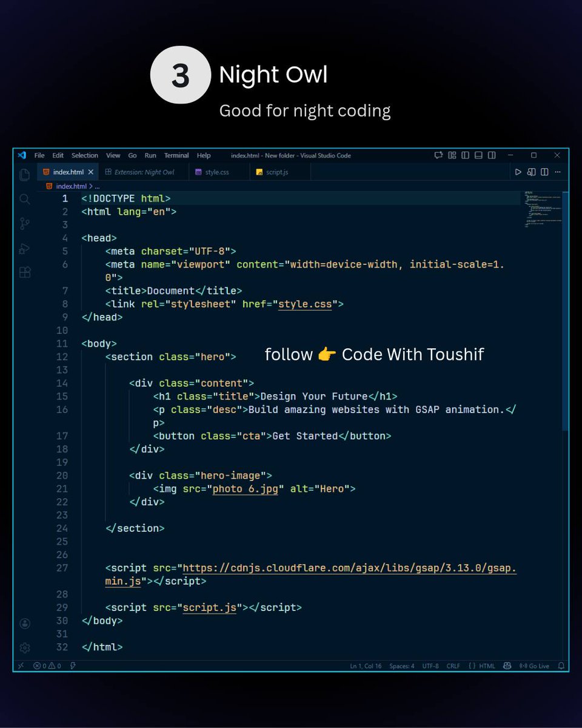Open the chat icon in title bar
The width and height of the screenshot is (582, 728).
(x=438, y=155)
